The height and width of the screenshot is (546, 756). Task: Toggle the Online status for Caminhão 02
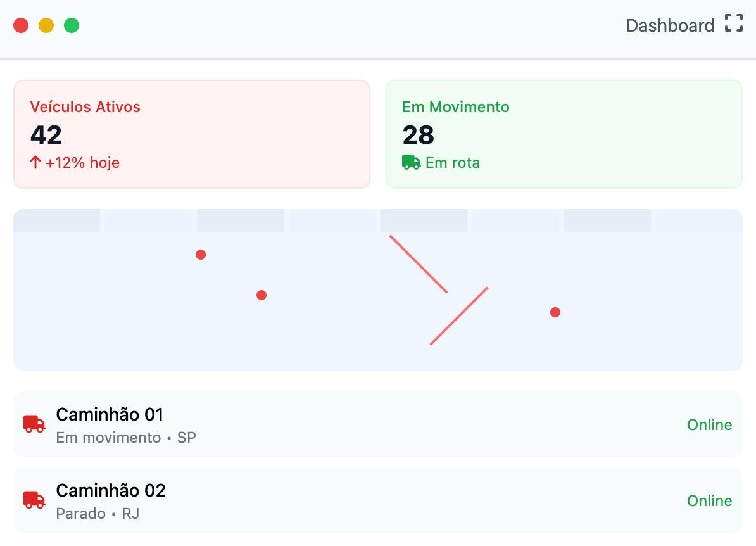pos(709,500)
